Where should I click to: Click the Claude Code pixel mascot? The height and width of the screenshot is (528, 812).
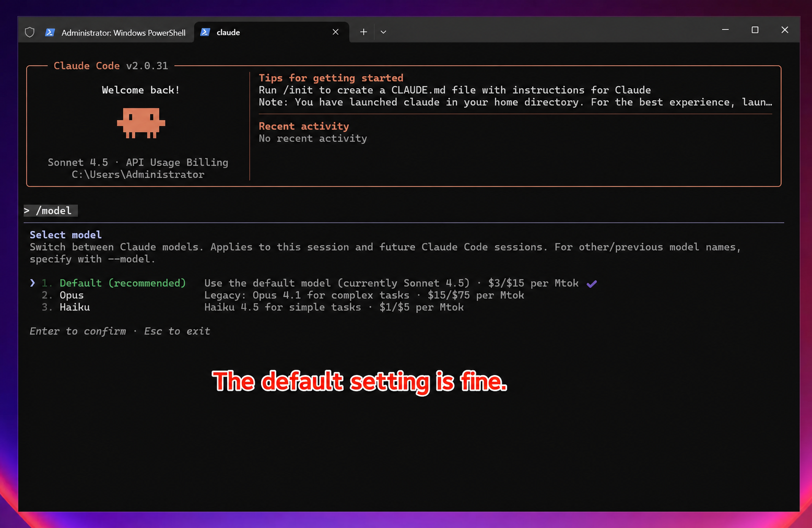141,123
